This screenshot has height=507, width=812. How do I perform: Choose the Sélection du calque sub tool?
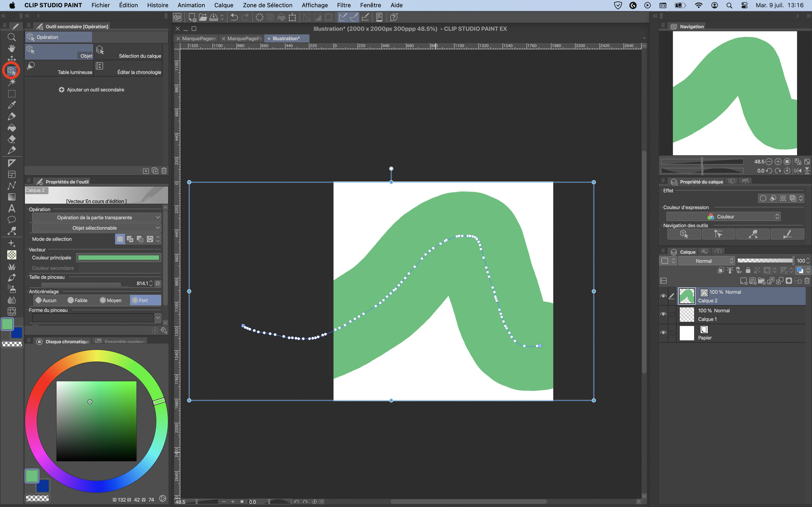[x=129, y=52]
